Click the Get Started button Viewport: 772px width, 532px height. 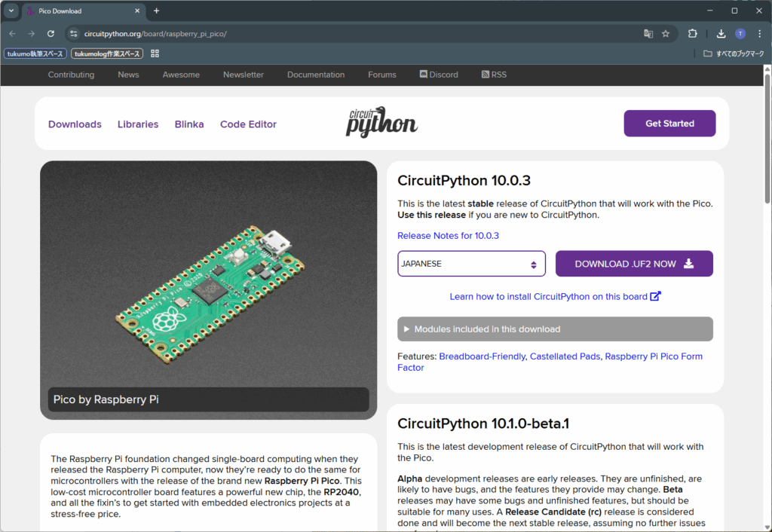coord(669,124)
